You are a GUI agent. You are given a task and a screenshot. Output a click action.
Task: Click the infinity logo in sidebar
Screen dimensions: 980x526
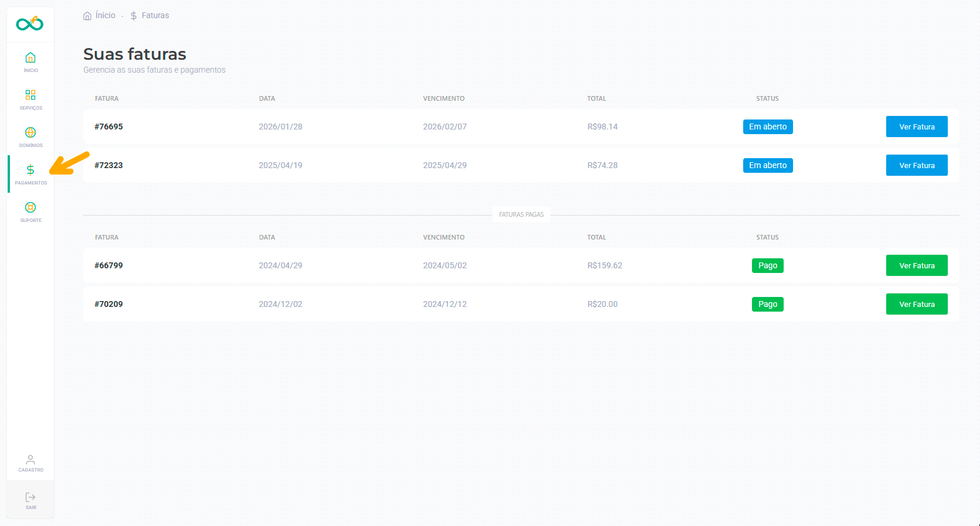30,24
